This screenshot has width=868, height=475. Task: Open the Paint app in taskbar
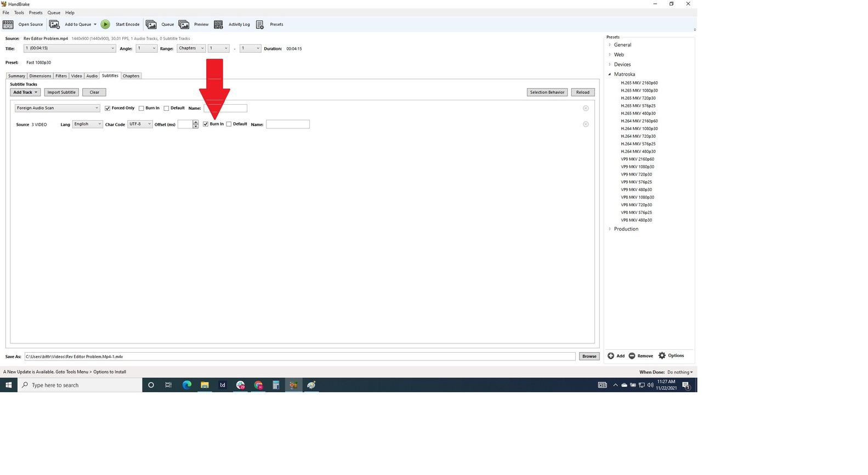pos(311,385)
